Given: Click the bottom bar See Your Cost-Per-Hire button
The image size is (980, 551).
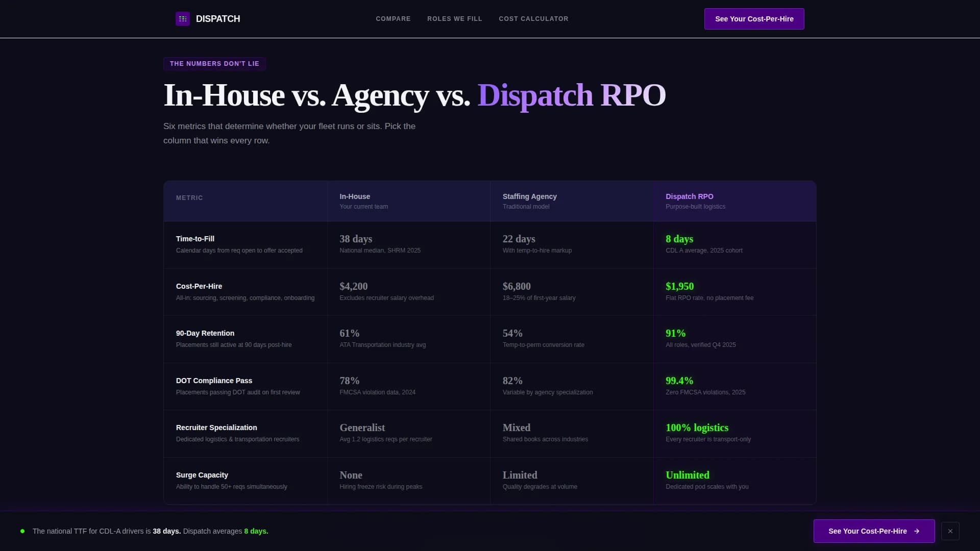Looking at the screenshot, I should click(x=874, y=531).
